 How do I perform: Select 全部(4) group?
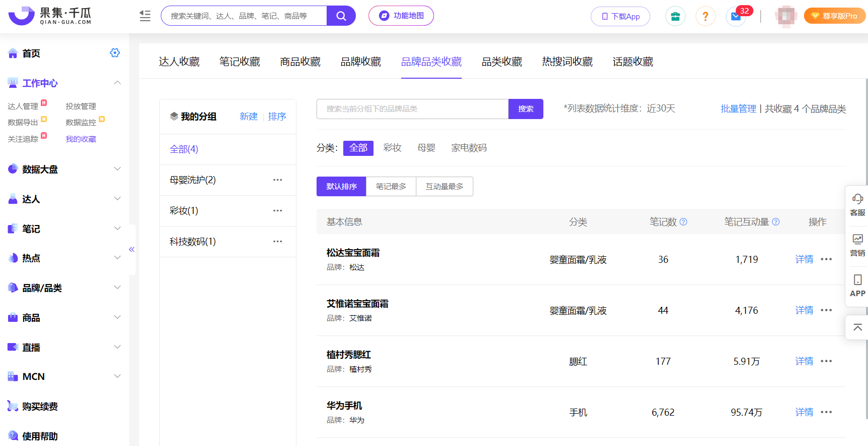[228, 149]
